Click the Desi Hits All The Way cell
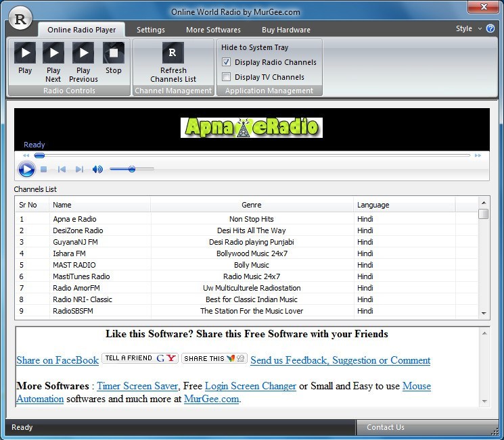 pos(252,230)
